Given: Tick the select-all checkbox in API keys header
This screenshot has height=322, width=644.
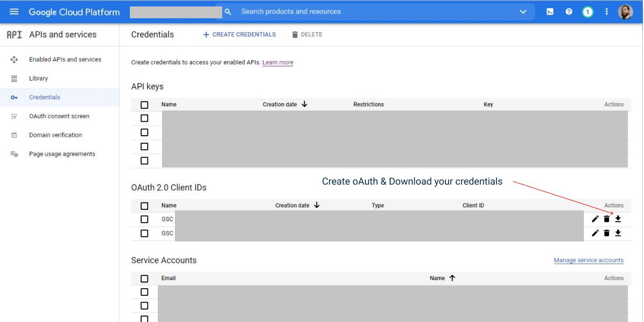Looking at the screenshot, I should coord(144,105).
